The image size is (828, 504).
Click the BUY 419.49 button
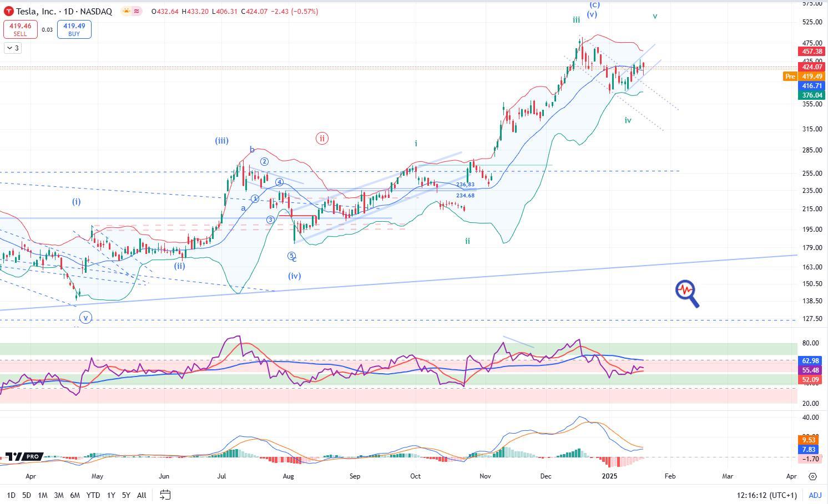point(74,29)
